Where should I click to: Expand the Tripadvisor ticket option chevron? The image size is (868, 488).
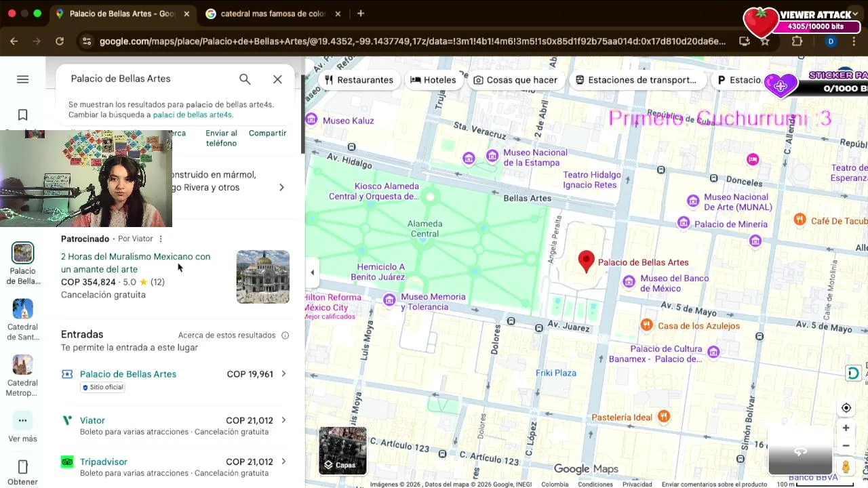pyautogui.click(x=283, y=462)
